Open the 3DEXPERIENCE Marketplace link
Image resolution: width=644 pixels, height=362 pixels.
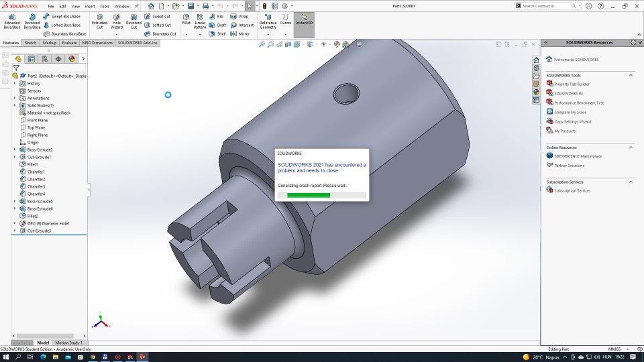click(x=578, y=156)
